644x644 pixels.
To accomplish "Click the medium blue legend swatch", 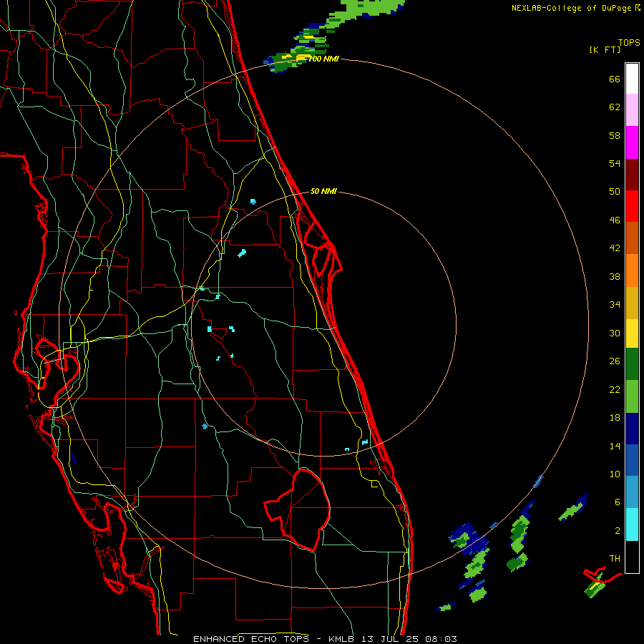I will click(x=632, y=460).
